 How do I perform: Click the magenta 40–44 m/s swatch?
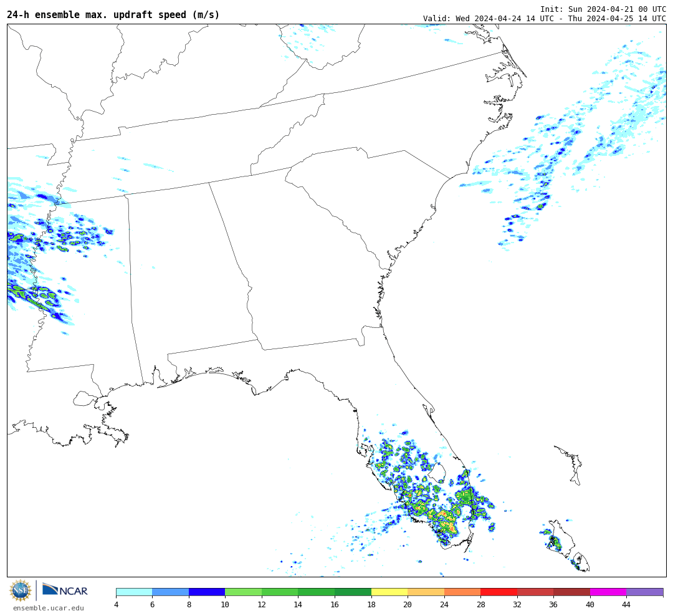click(x=608, y=592)
